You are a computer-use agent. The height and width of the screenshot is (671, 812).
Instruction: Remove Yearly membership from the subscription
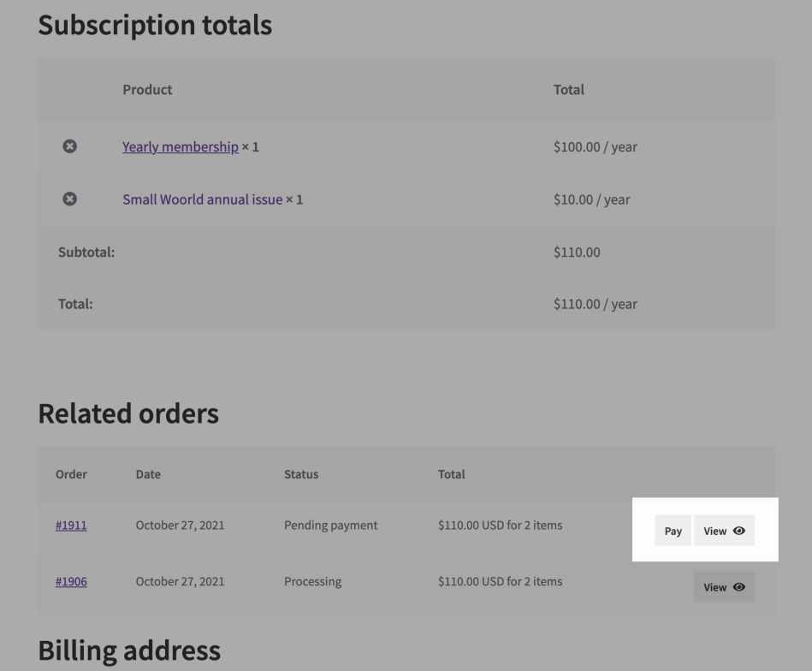click(x=70, y=147)
